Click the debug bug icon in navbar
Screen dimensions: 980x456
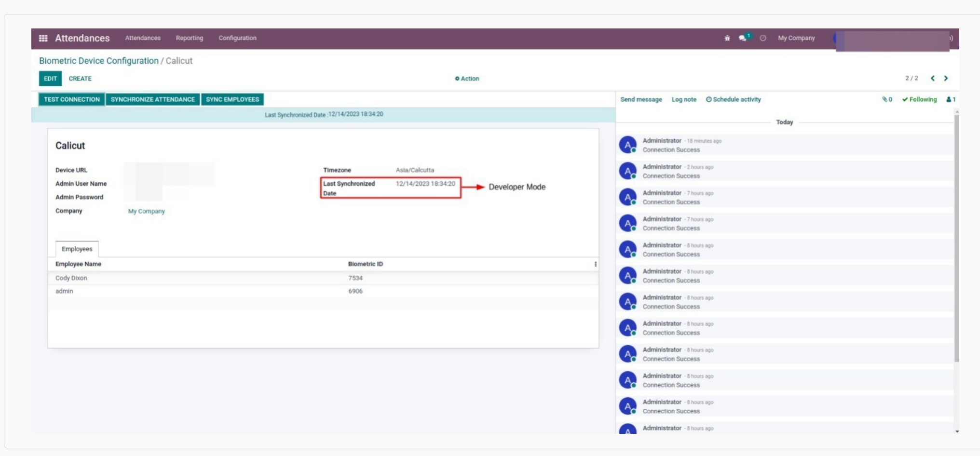(727, 38)
